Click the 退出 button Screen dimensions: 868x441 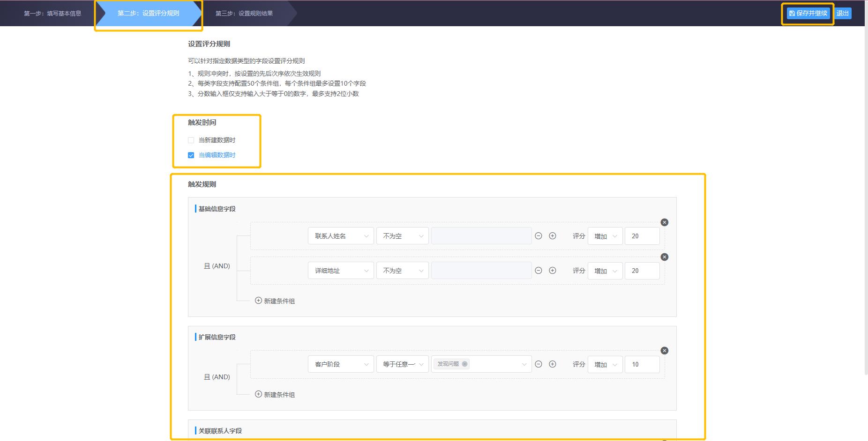(843, 13)
